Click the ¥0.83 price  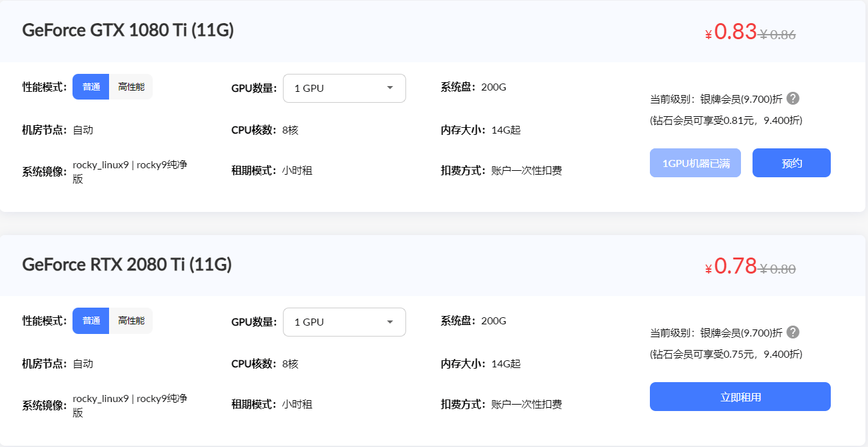(731, 32)
